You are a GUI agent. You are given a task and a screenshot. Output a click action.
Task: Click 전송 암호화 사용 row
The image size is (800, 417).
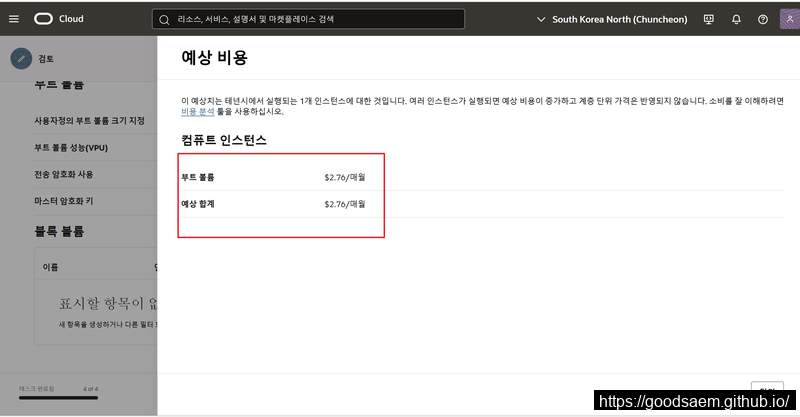(64, 175)
